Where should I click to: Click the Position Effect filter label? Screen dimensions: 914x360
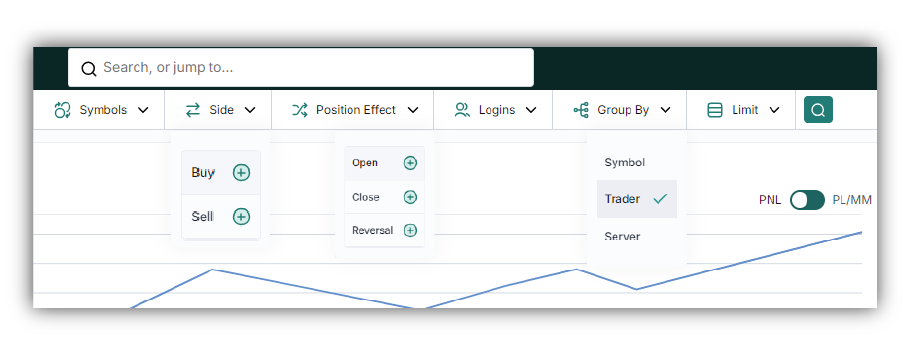(x=356, y=110)
